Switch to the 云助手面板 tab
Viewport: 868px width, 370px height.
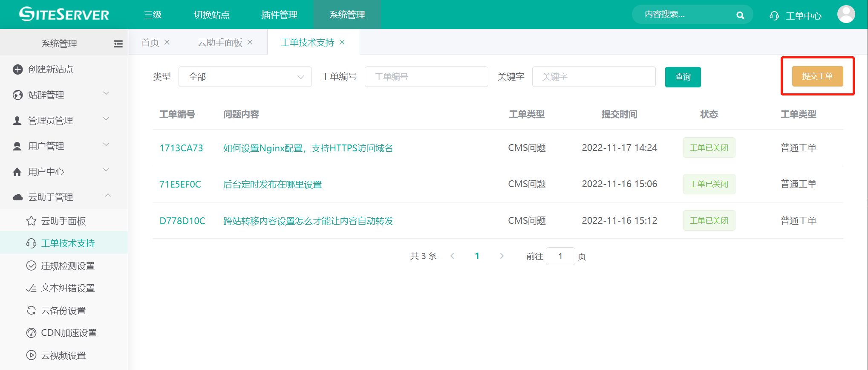(x=219, y=43)
